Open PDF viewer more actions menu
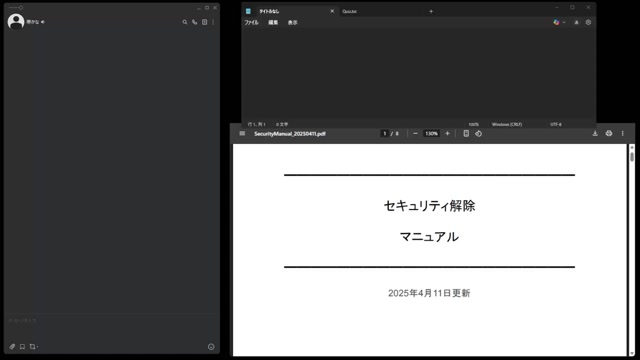This screenshot has height=360, width=640. (x=622, y=133)
